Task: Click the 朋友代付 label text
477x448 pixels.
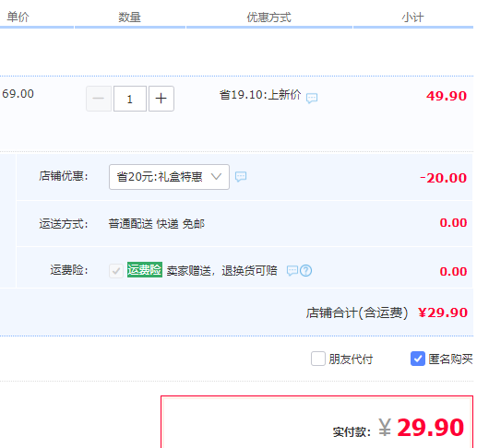Action: click(351, 359)
